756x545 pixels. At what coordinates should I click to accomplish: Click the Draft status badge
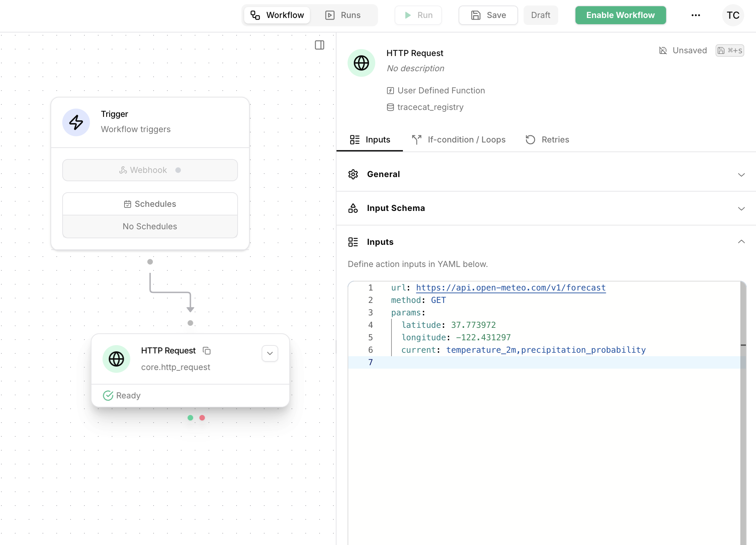coord(540,15)
